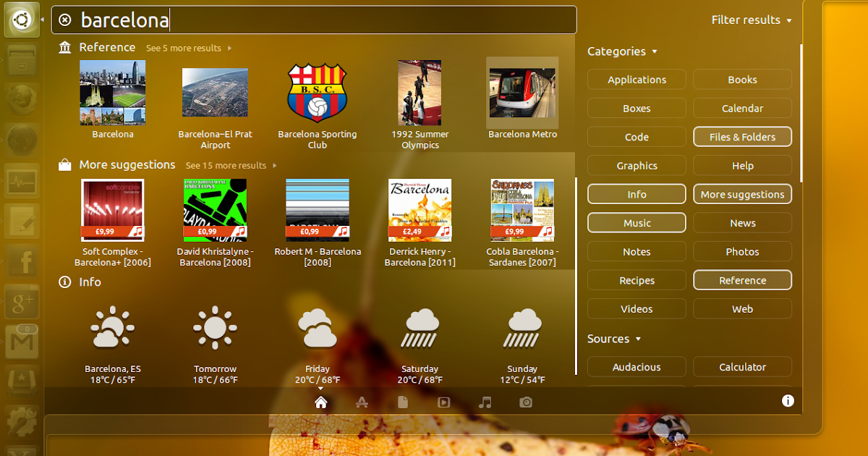Switch to the Photos lens

click(526, 401)
